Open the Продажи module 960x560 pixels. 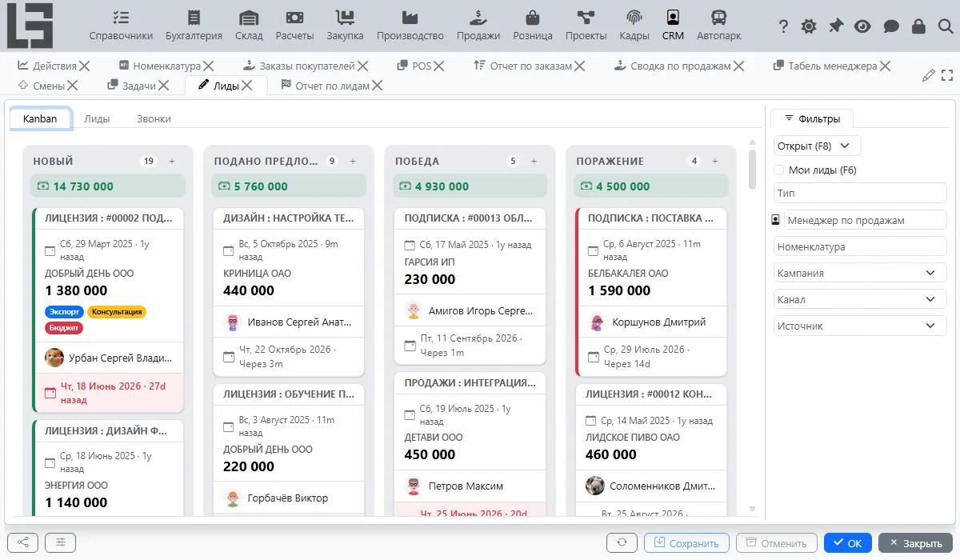[x=478, y=26]
